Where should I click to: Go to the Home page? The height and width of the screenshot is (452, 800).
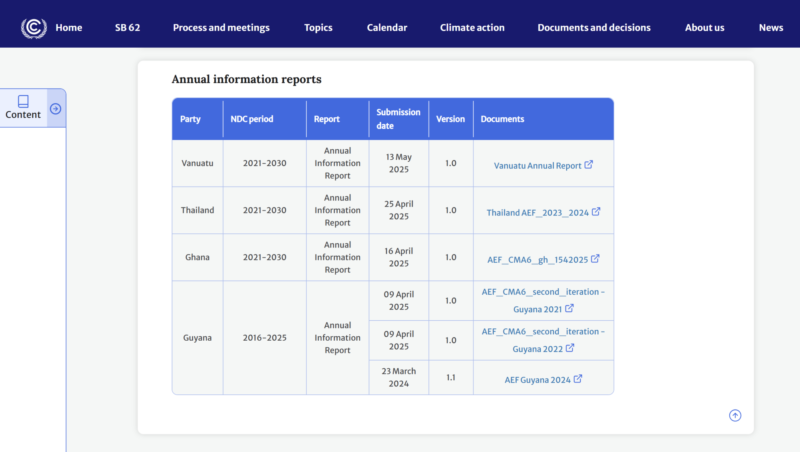69,28
